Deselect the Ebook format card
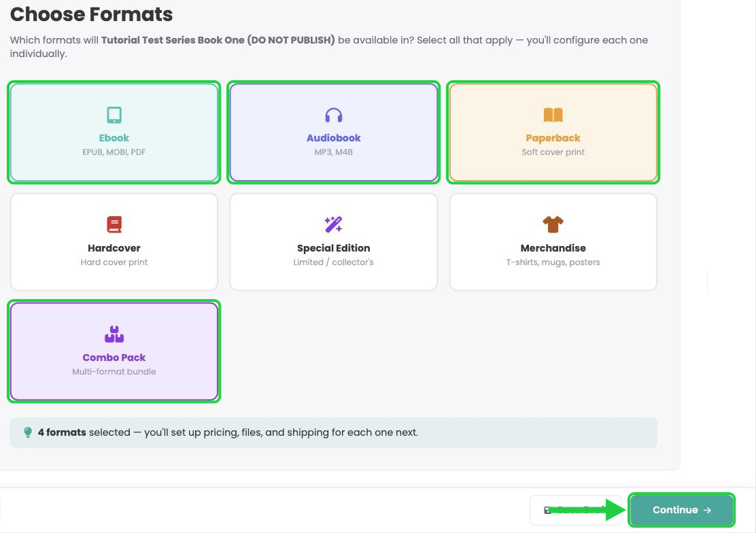 pos(114,132)
